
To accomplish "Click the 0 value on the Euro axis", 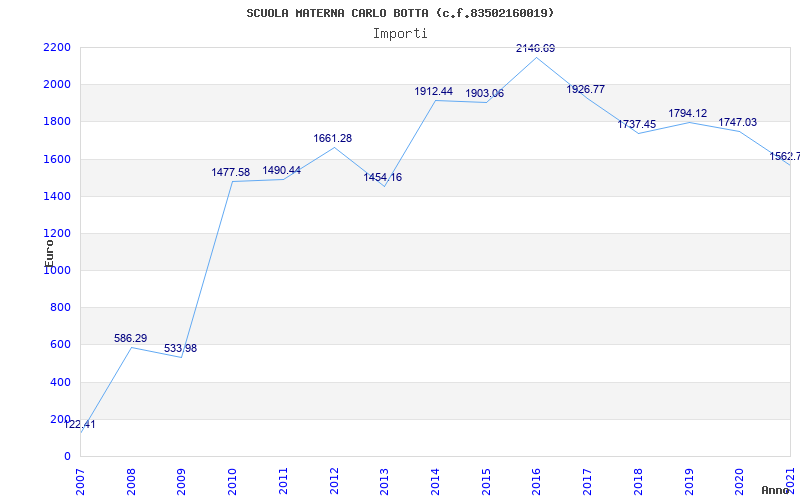I will tap(67, 457).
